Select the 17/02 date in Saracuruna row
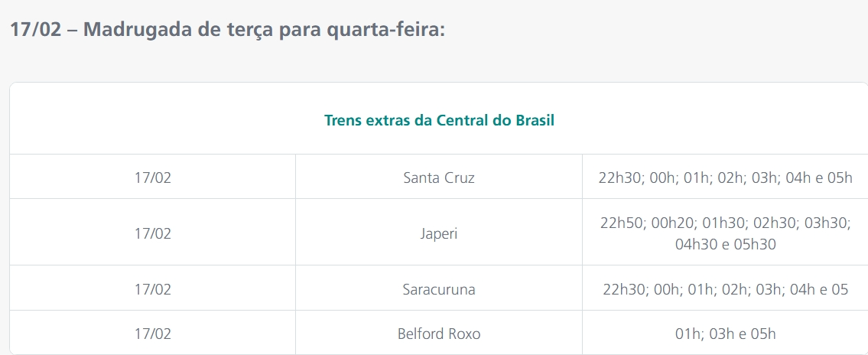The height and width of the screenshot is (355, 868). coord(152,289)
